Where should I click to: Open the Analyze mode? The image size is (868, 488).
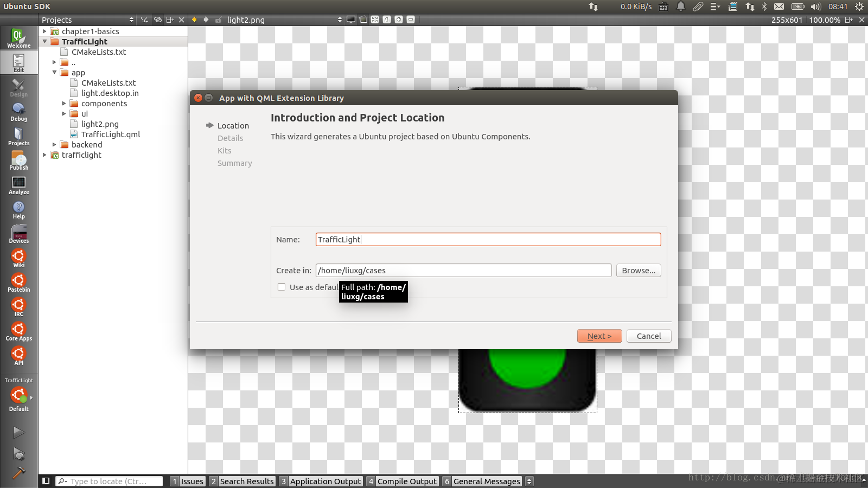[x=18, y=185]
